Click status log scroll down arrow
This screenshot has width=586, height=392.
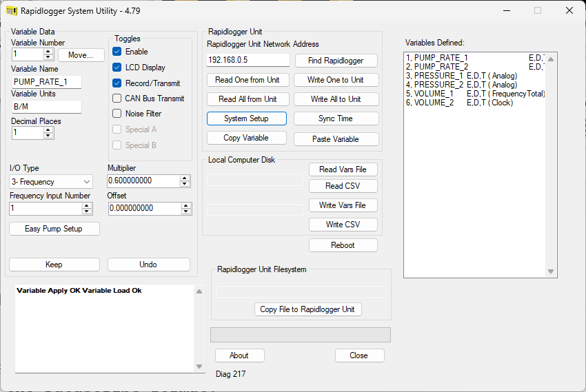click(199, 367)
